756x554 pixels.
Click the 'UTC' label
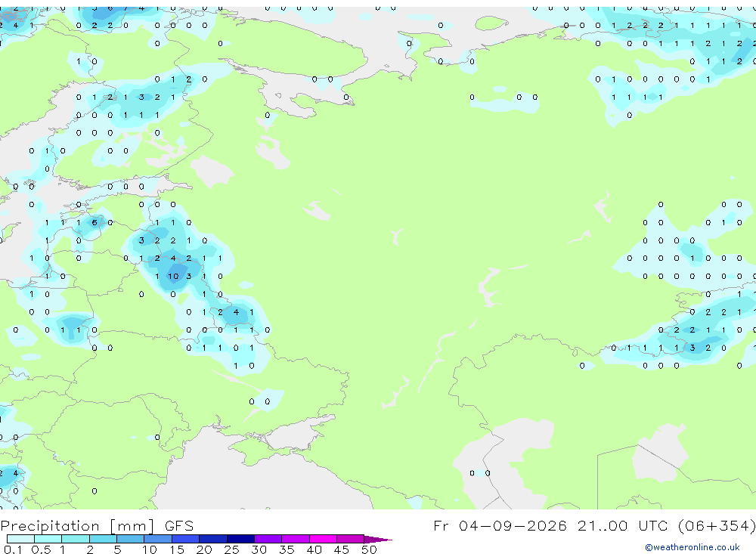point(654,525)
